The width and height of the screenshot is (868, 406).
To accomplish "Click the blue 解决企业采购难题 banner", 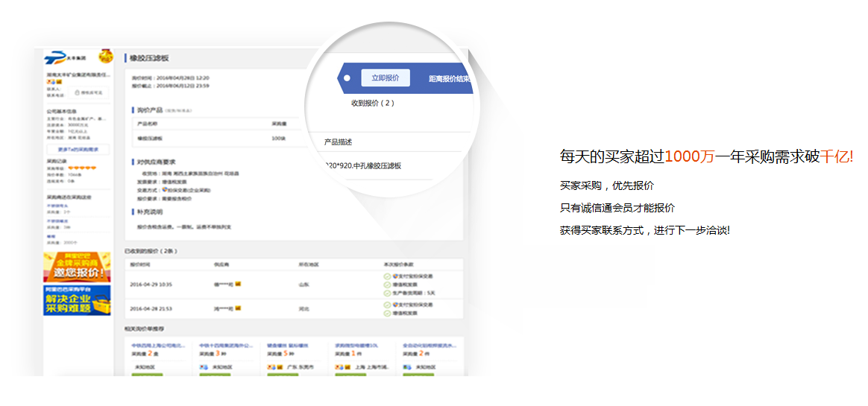I will pos(77,300).
